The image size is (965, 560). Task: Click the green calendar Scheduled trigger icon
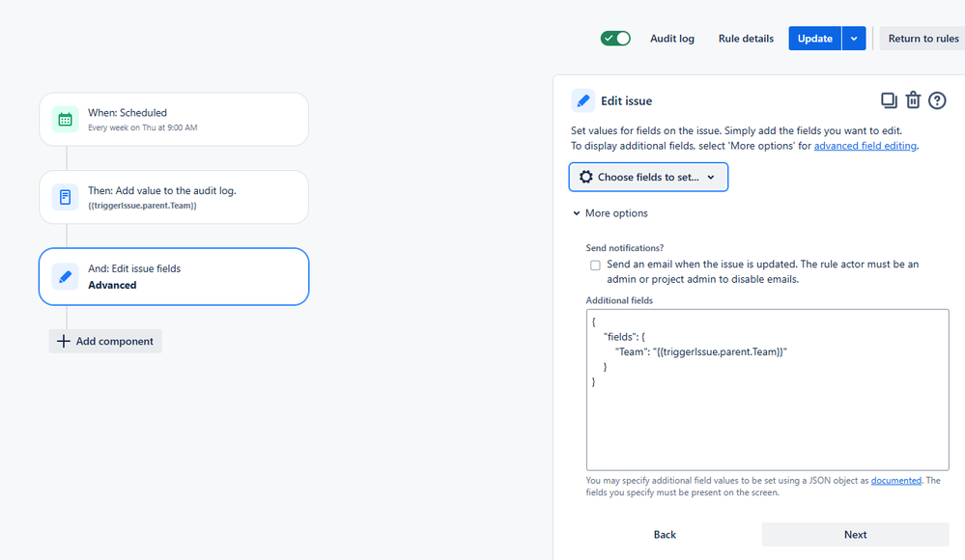(x=66, y=120)
